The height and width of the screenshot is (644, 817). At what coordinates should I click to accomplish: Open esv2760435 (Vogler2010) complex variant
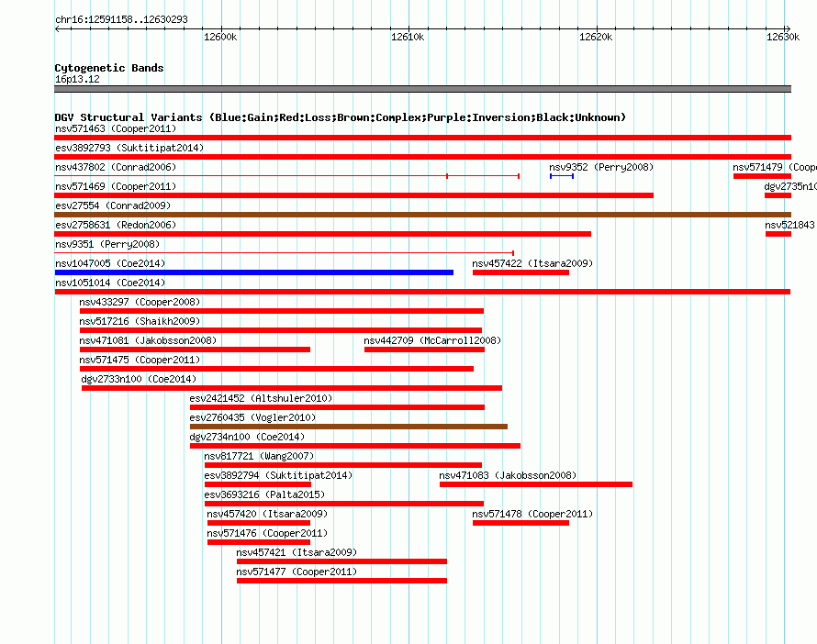(252, 417)
